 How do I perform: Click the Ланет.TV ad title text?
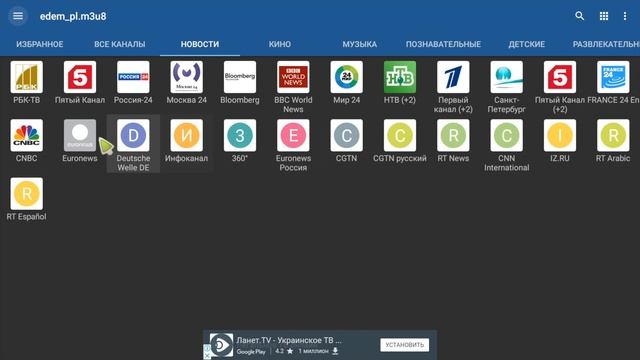pyautogui.click(x=289, y=340)
